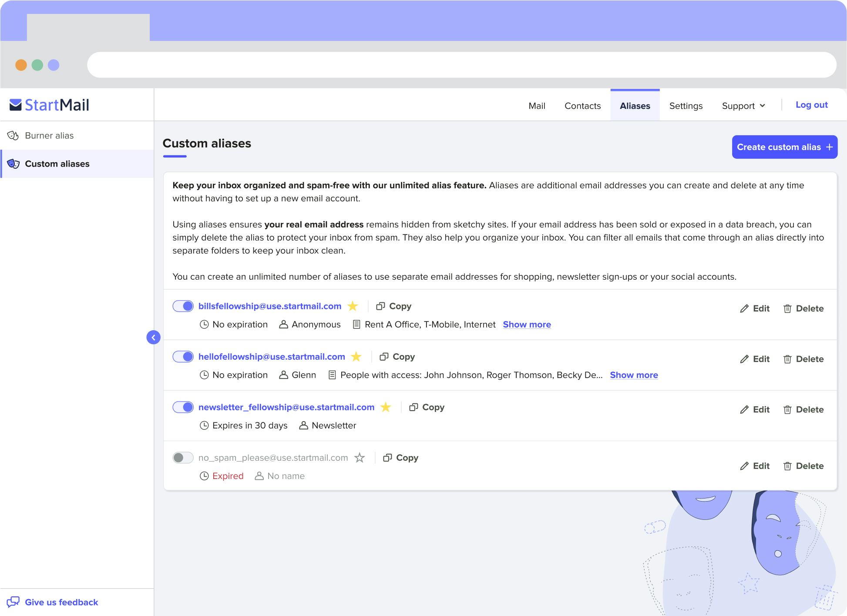847x616 pixels.
Task: Click the clock icon next to Expires in 30 days
Action: [x=204, y=425]
